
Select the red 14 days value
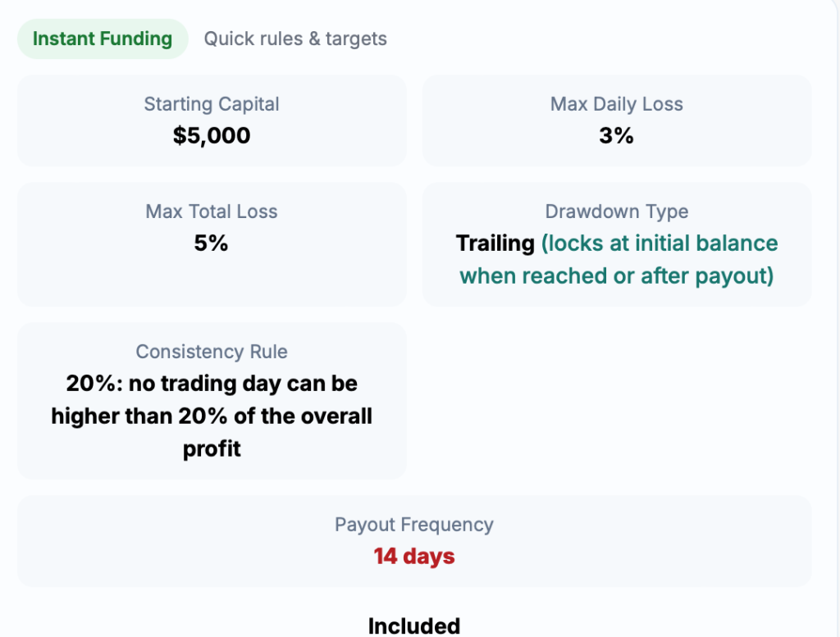413,557
